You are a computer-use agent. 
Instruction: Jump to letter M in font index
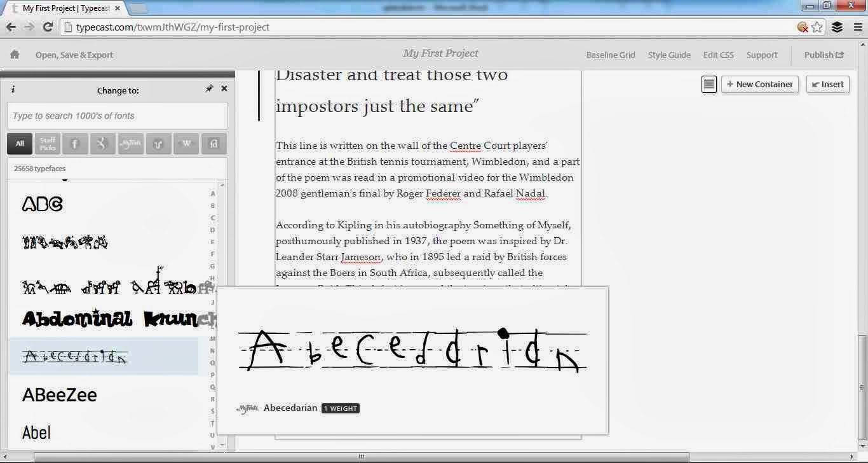213,339
